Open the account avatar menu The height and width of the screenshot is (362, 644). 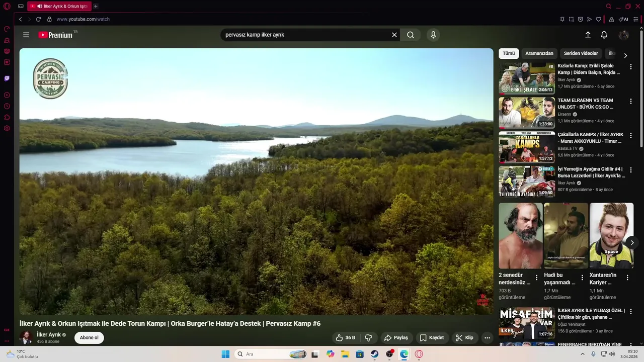click(x=623, y=35)
